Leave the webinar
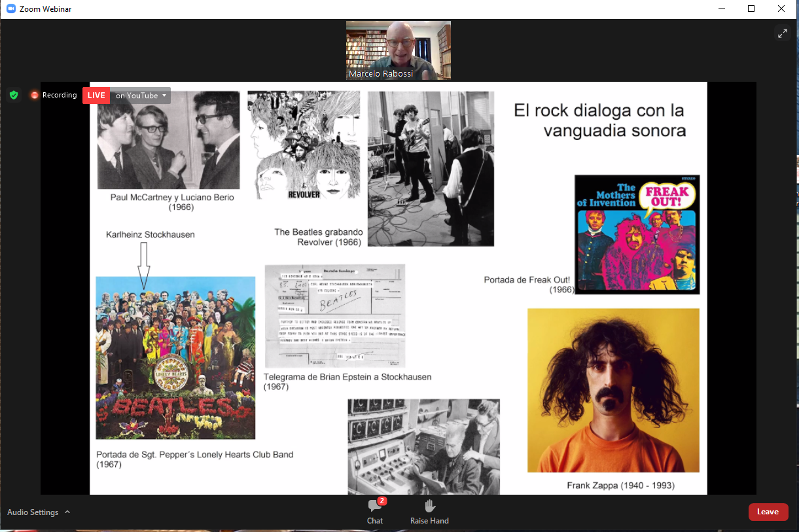This screenshot has width=799, height=532. 768,512
